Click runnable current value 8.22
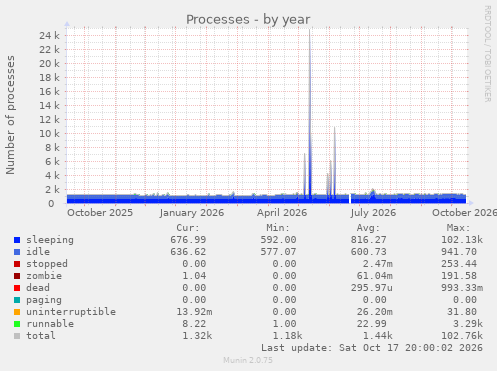497x371 pixels. pos(194,324)
